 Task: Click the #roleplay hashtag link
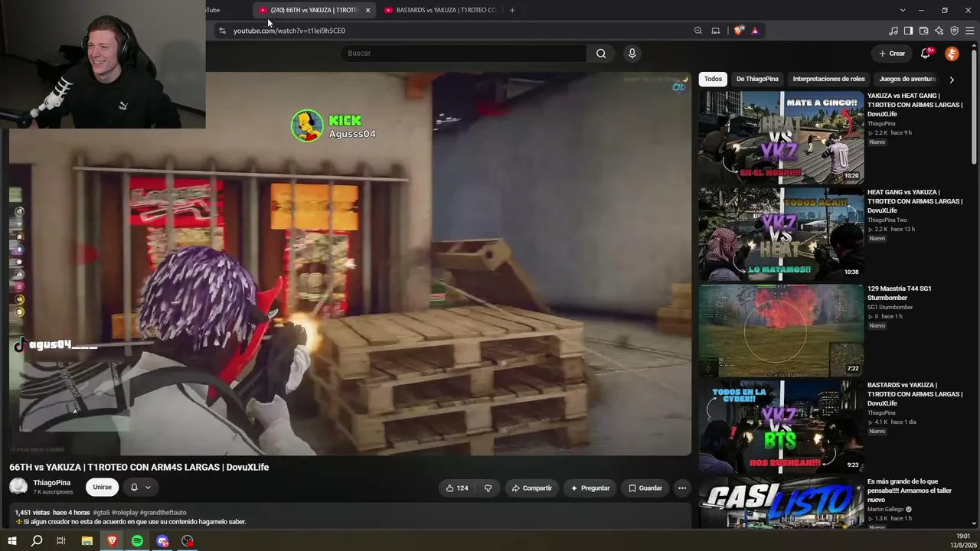pos(125,513)
